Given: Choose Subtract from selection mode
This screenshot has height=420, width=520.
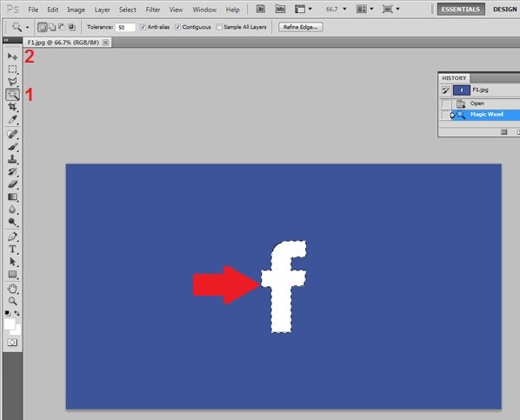Looking at the screenshot, I should coord(62,27).
